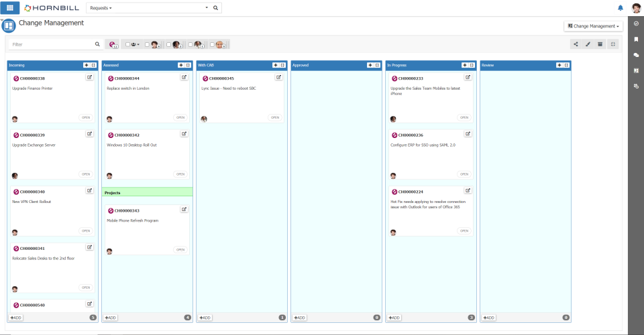The image size is (644, 335).
Task: Click +ADD at the bottom of In Progress
Action: (394, 318)
